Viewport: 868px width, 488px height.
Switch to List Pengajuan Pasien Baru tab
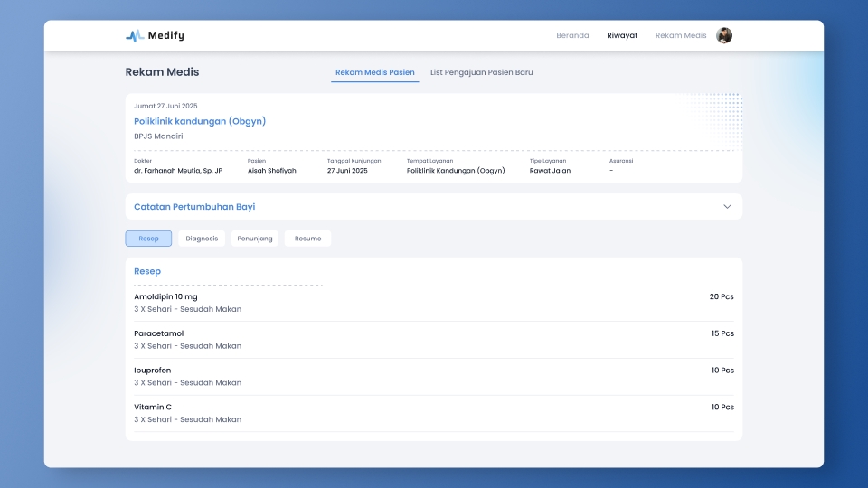[x=482, y=72]
